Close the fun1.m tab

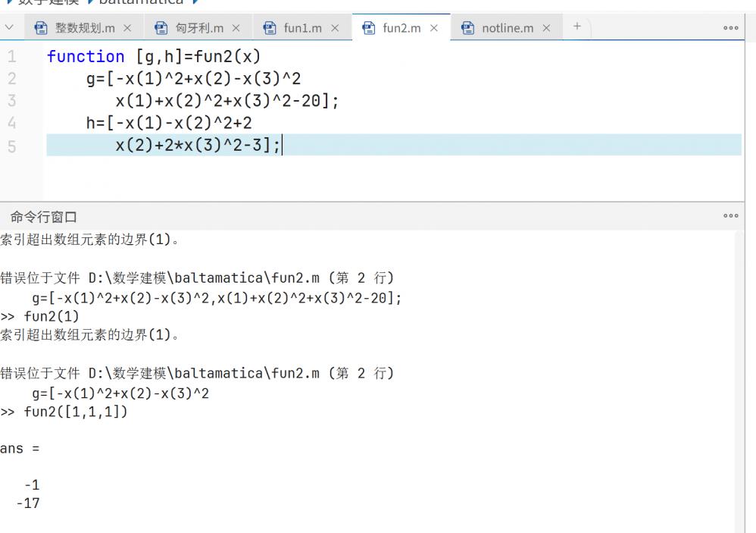pyautogui.click(x=334, y=28)
